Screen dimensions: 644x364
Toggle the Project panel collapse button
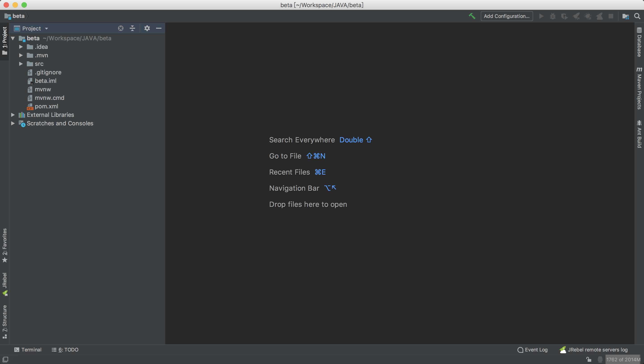pos(158,28)
